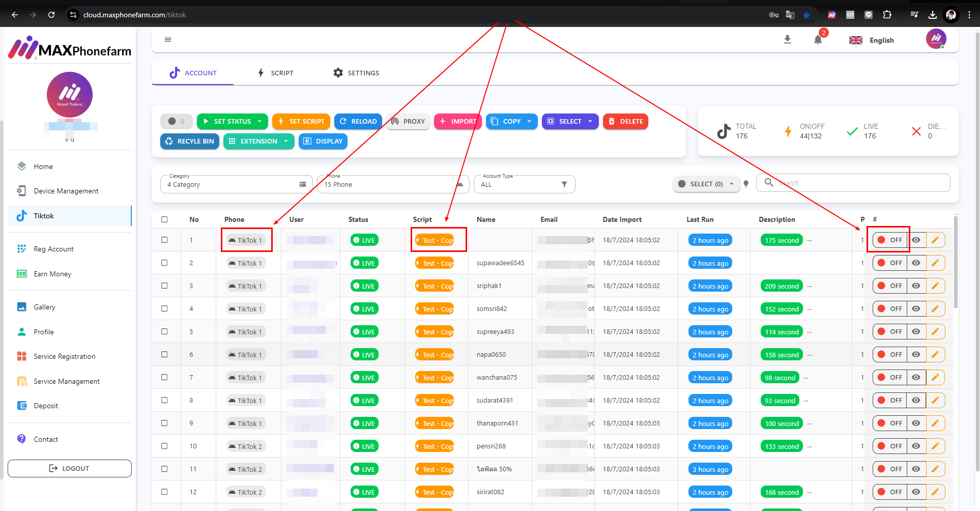
Task: Switch to the ACCOUNT tab
Action: (x=193, y=73)
